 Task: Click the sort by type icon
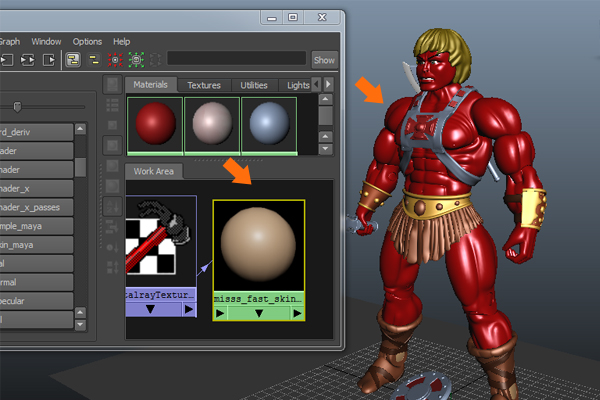(x=112, y=227)
